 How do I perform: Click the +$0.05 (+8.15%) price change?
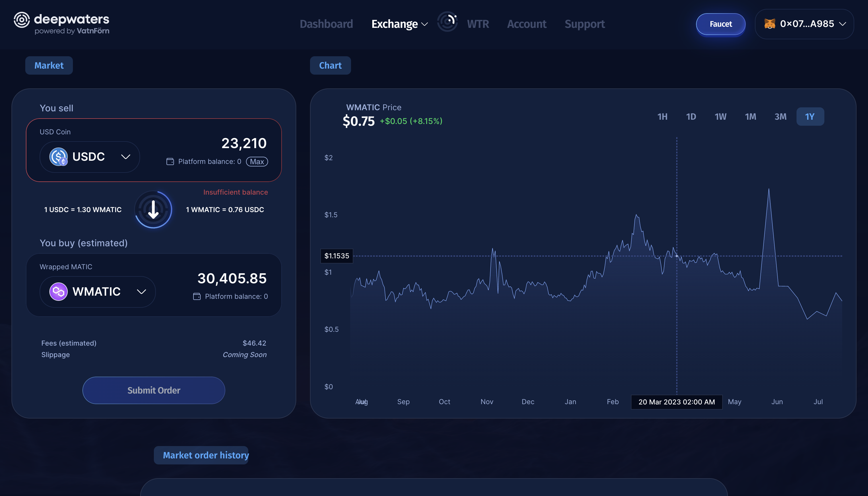(411, 121)
